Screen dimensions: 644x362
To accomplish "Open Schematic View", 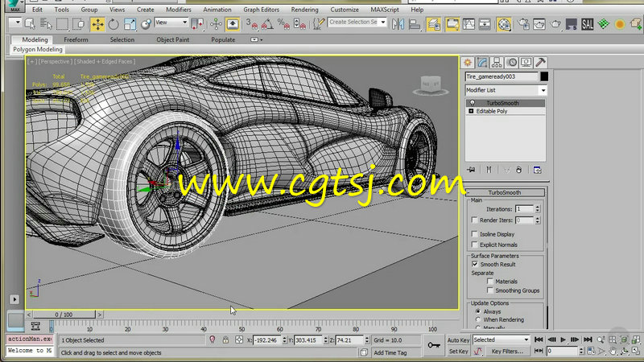I will (485, 24).
